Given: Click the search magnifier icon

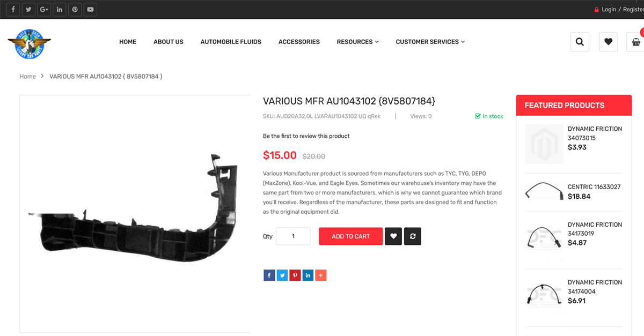Looking at the screenshot, I should tap(580, 42).
